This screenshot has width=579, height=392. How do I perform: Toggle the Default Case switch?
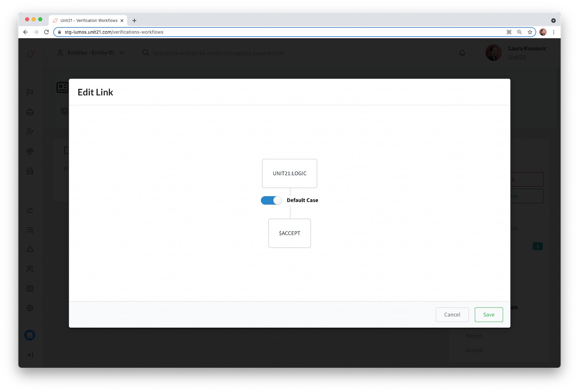click(271, 201)
